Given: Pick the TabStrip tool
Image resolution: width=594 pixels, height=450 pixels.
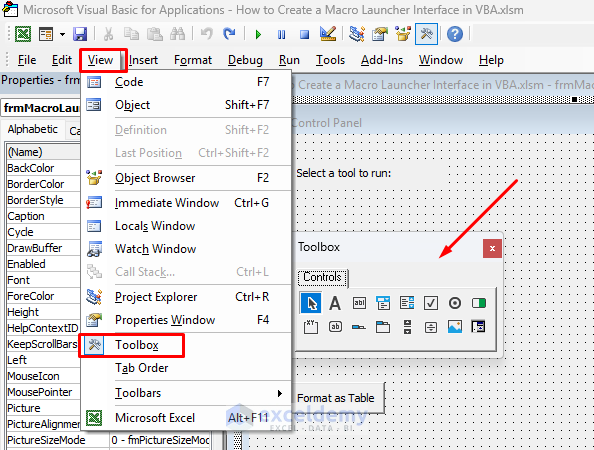Looking at the screenshot, I should coord(359,327).
